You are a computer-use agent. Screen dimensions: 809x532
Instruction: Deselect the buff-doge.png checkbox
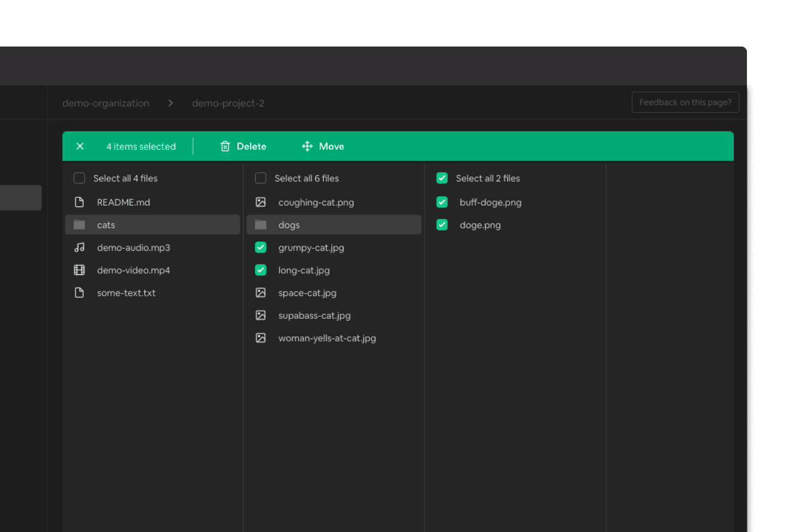coord(442,202)
